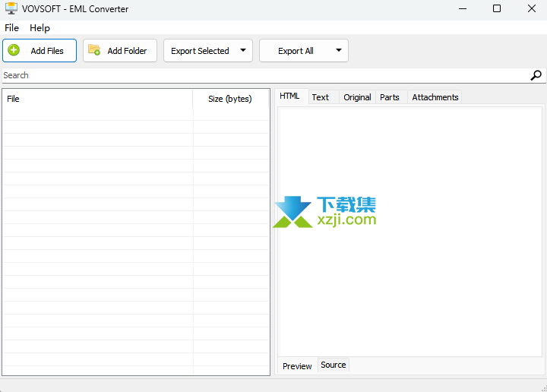Open the File menu
Image resolution: width=547 pixels, height=392 pixels.
pos(12,28)
